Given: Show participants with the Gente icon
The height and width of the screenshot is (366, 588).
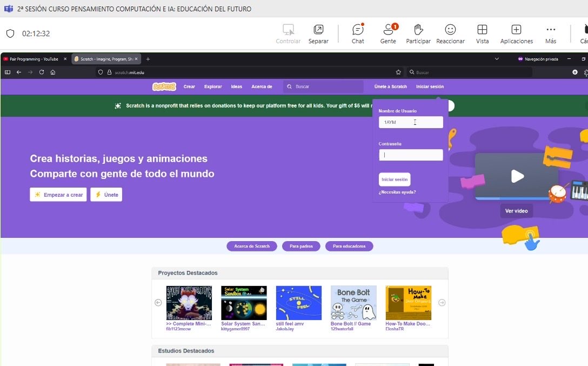Looking at the screenshot, I should 388,32.
